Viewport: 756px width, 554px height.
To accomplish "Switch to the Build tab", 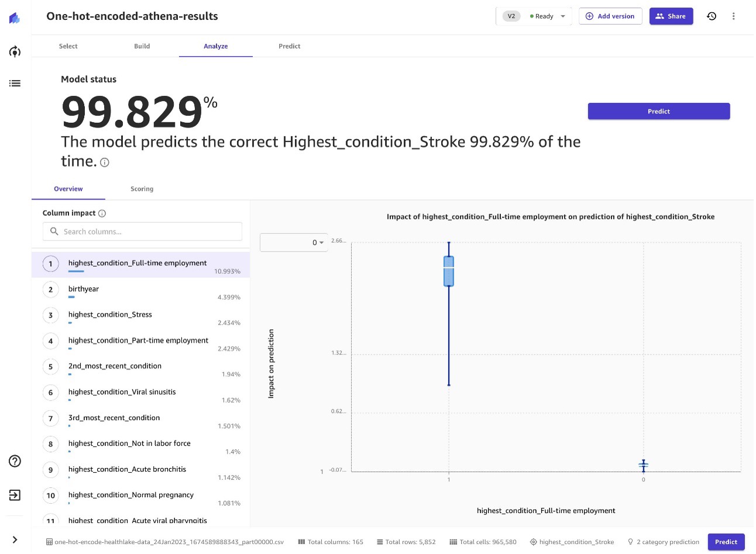I will [142, 46].
